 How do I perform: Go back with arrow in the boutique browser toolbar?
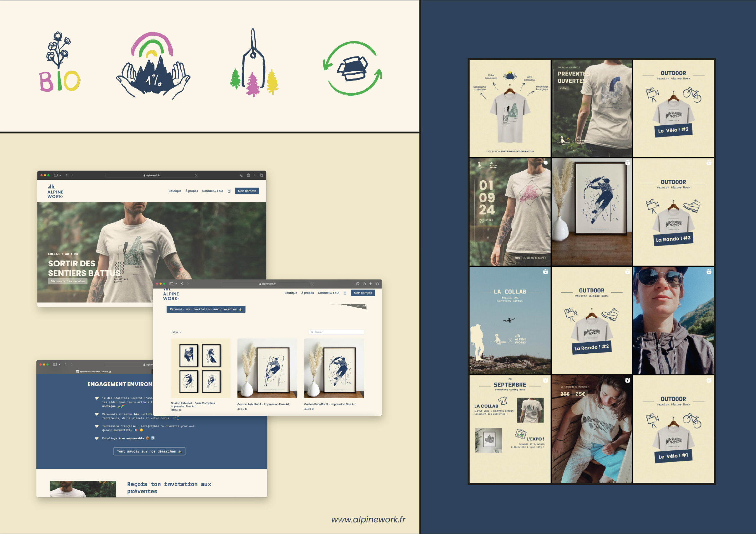click(182, 284)
